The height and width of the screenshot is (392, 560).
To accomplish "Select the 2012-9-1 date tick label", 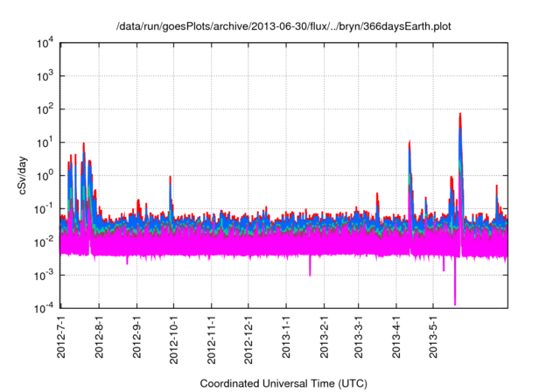I will click(x=136, y=337).
